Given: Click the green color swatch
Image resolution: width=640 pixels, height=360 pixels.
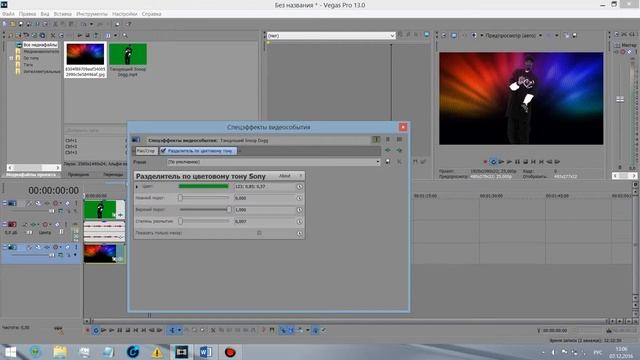Looking at the screenshot, I should (203, 186).
